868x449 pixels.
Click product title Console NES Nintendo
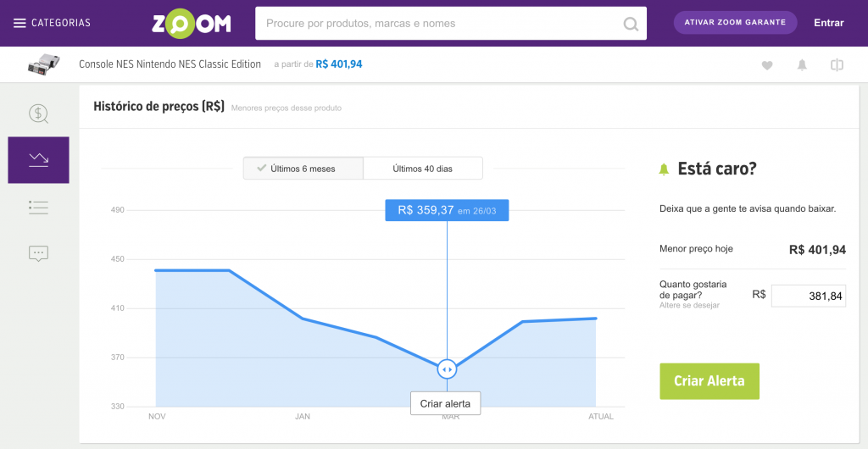coord(170,64)
